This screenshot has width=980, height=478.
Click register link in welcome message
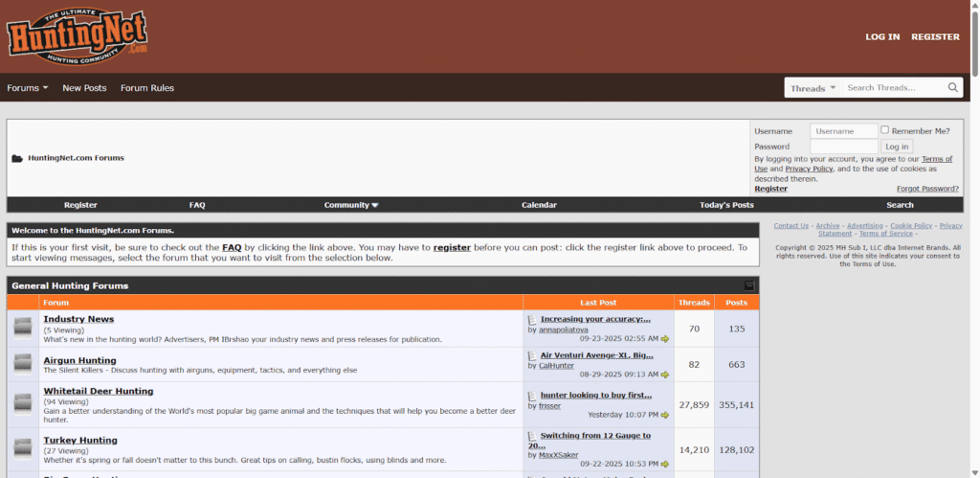click(x=452, y=248)
